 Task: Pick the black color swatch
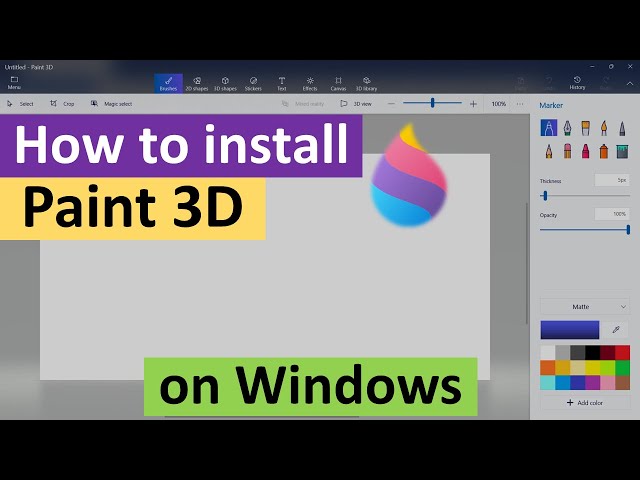pos(593,353)
